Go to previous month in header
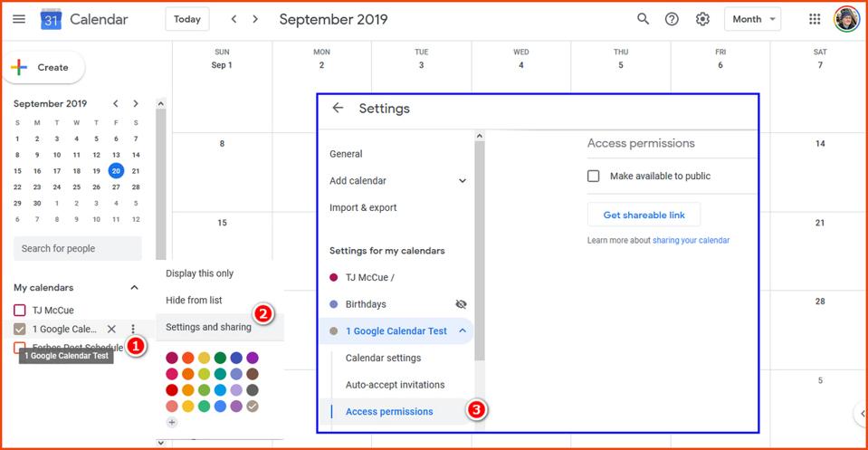Screen dimensions: 868x450 tap(234, 19)
